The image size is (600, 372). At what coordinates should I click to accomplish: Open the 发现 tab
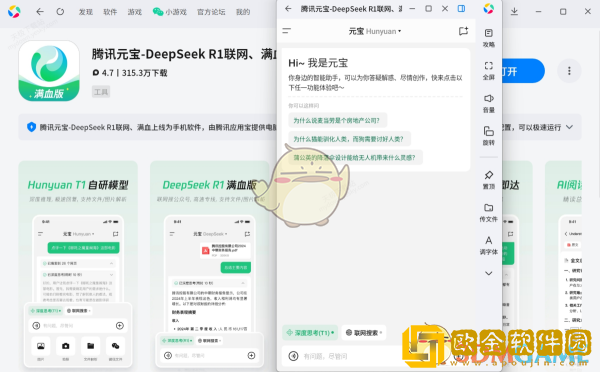click(x=86, y=12)
